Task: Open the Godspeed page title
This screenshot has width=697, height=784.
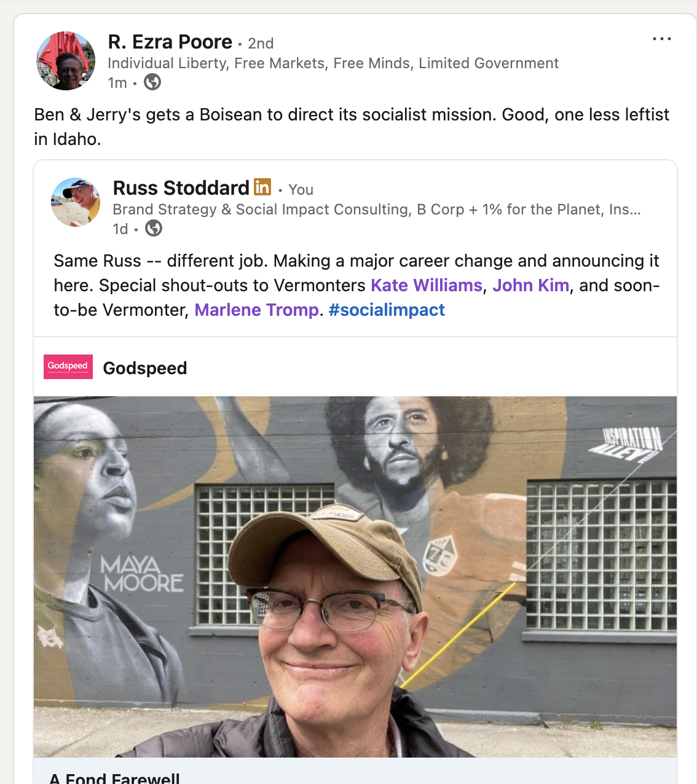Action: pyautogui.click(x=145, y=368)
